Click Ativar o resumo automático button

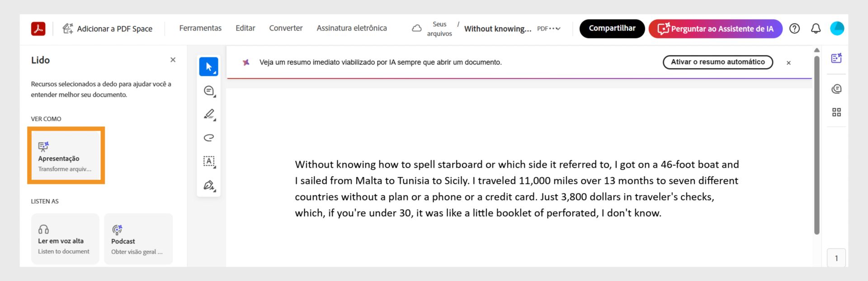pos(718,62)
